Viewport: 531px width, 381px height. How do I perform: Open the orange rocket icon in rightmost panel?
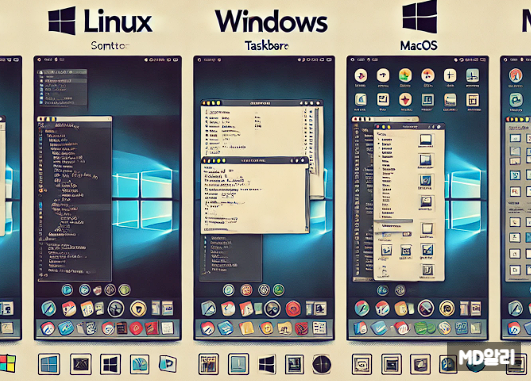tap(516, 76)
